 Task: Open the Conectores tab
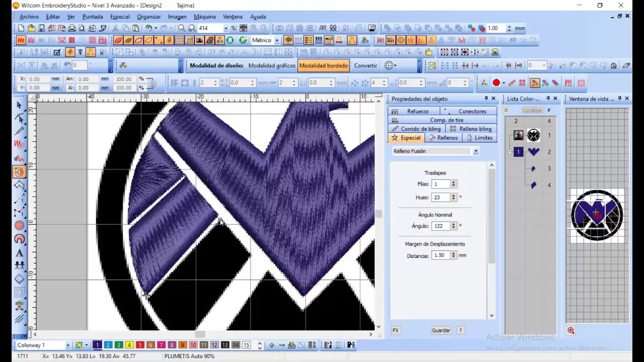tap(468, 111)
